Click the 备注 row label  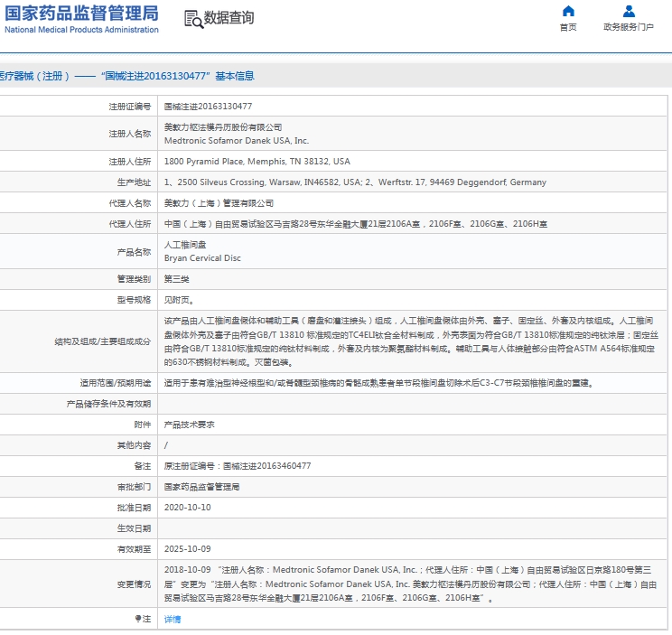[x=143, y=466]
